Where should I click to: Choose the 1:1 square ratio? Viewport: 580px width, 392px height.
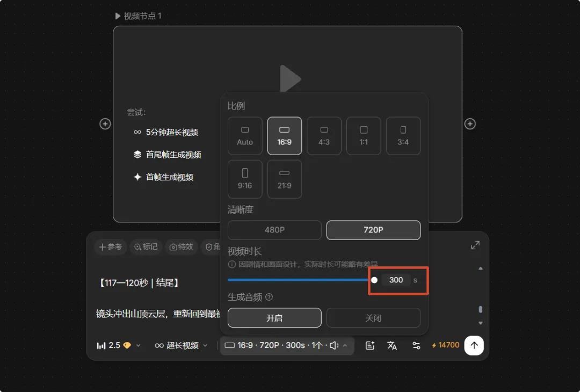pyautogui.click(x=364, y=136)
